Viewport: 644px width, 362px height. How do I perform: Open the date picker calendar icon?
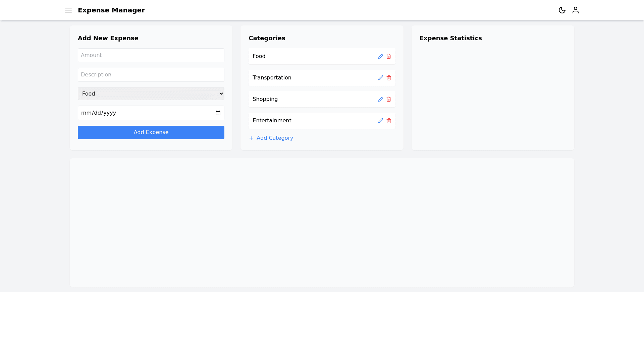218,113
